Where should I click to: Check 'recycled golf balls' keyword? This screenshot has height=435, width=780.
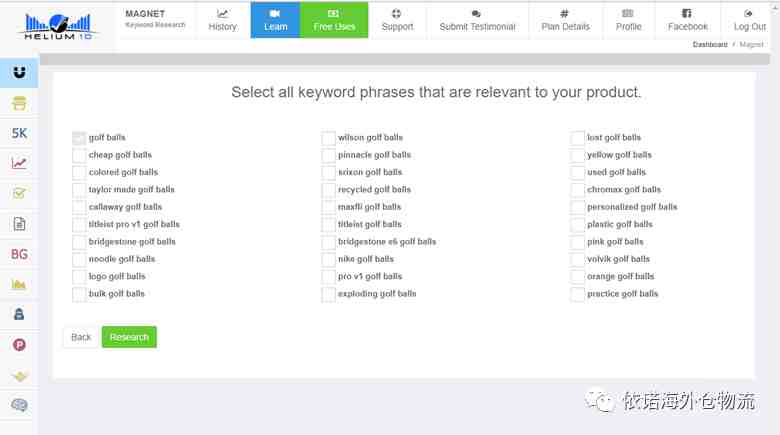[x=328, y=190]
